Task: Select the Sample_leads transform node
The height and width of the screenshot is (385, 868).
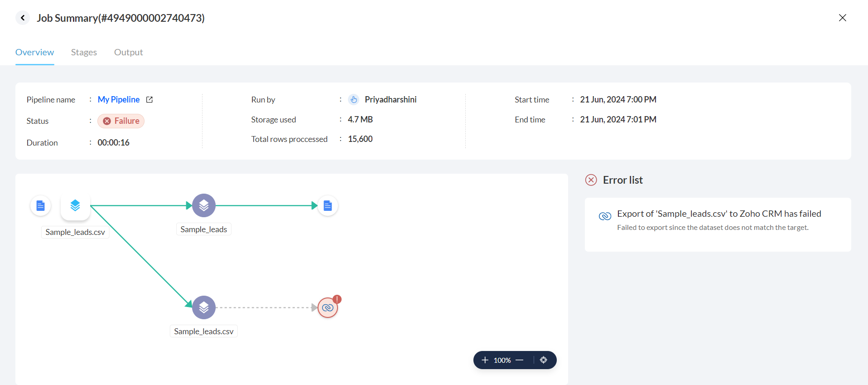Action: [204, 206]
